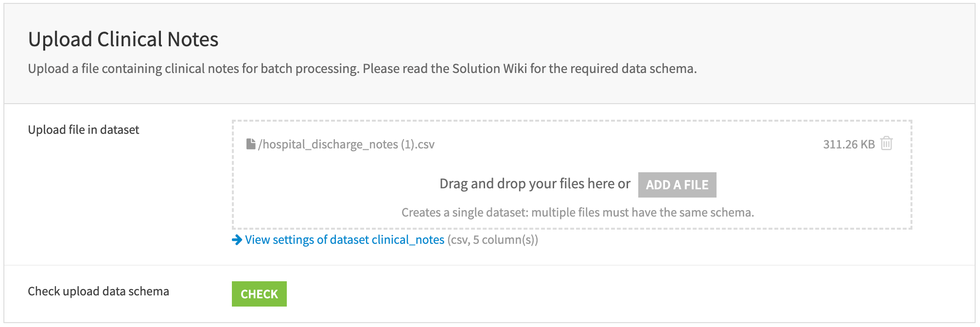Click the file size label 311.26 KB

coord(850,144)
